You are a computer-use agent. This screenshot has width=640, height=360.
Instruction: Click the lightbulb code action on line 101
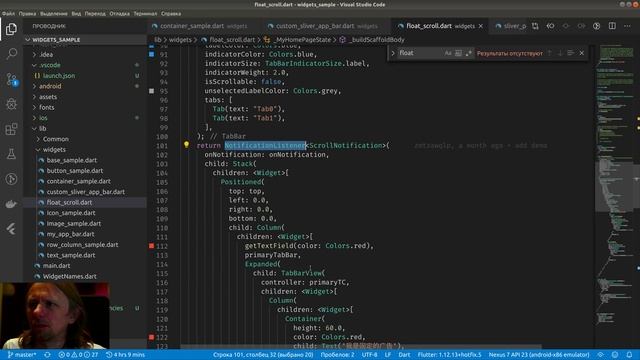[186, 144]
